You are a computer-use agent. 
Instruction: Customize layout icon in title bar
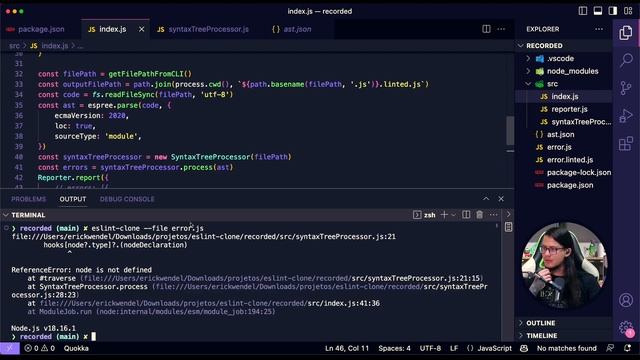click(x=628, y=11)
